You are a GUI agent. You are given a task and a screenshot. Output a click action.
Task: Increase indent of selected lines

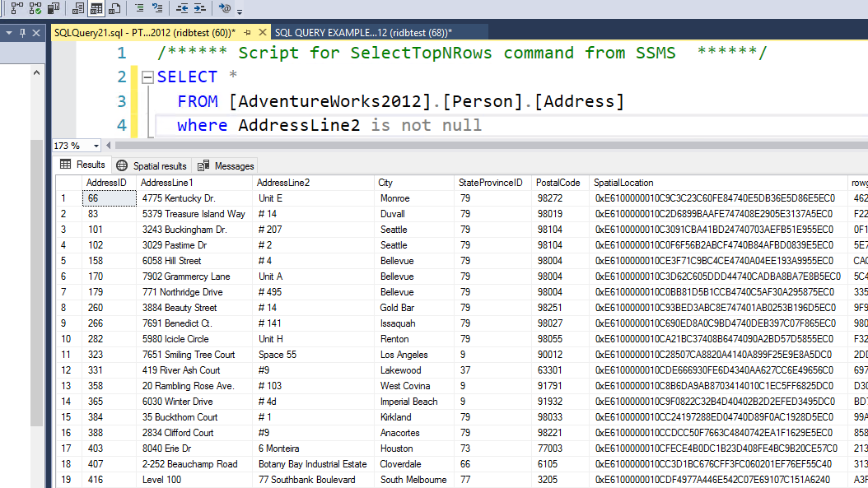[x=200, y=7]
